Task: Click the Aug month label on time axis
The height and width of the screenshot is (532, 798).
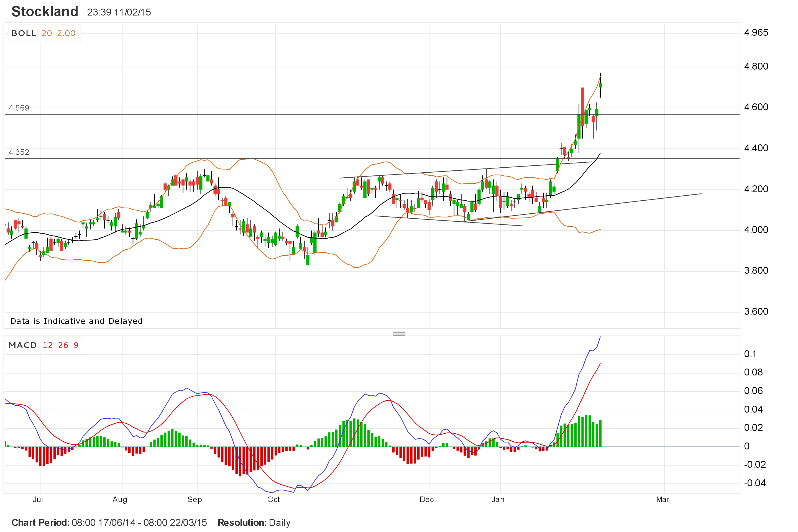Action: point(120,500)
